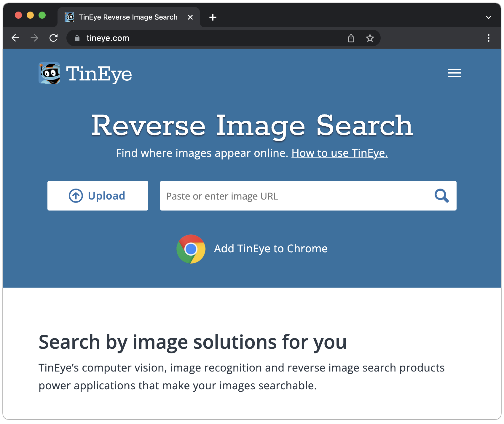The height and width of the screenshot is (424, 504).
Task: Close the TinEye Reverse Image Search tab
Action: (x=190, y=17)
